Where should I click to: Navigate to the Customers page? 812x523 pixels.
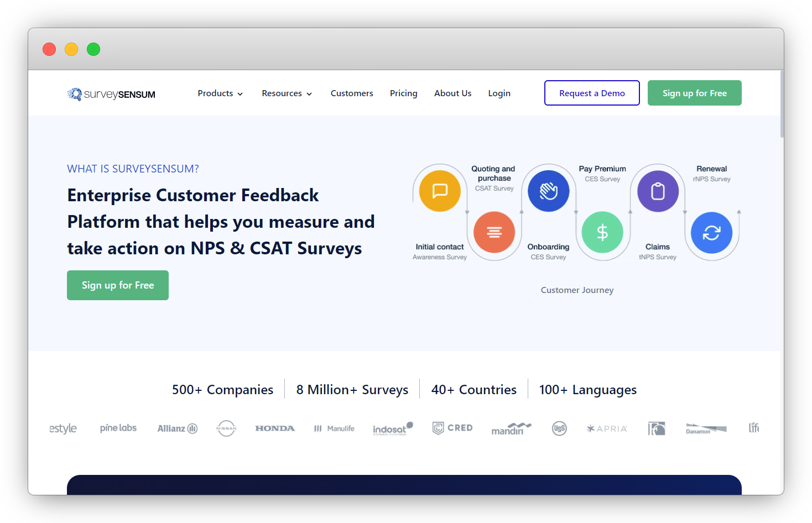(352, 93)
